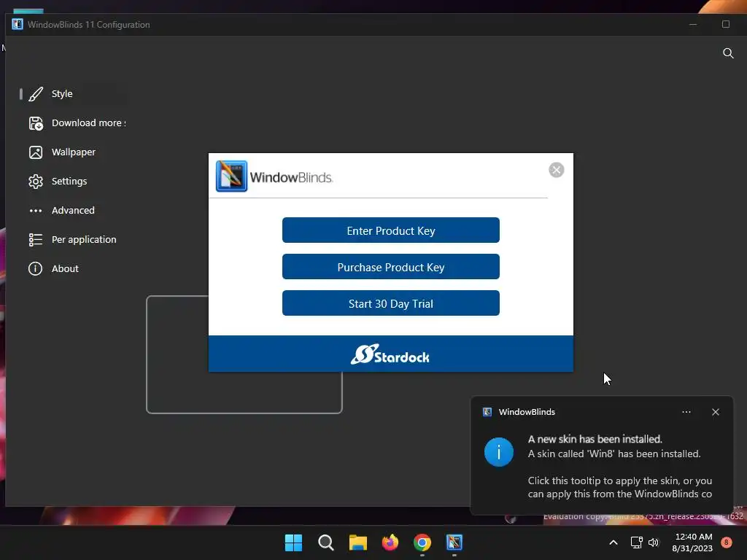Click the WindowBlinds title bar app icon
This screenshot has width=747, height=560.
(x=18, y=24)
